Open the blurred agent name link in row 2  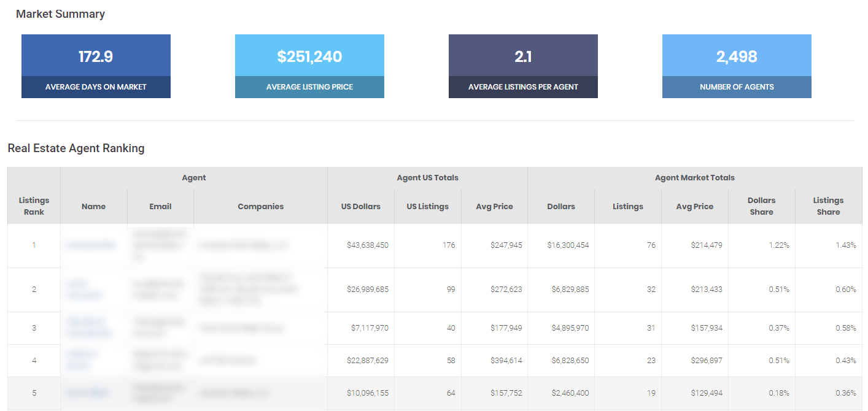(83, 290)
